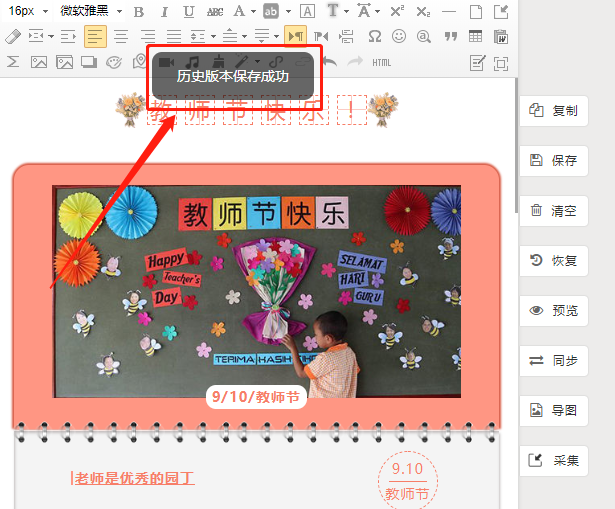Click the 预览 preview button
The image size is (615, 509).
(553, 311)
